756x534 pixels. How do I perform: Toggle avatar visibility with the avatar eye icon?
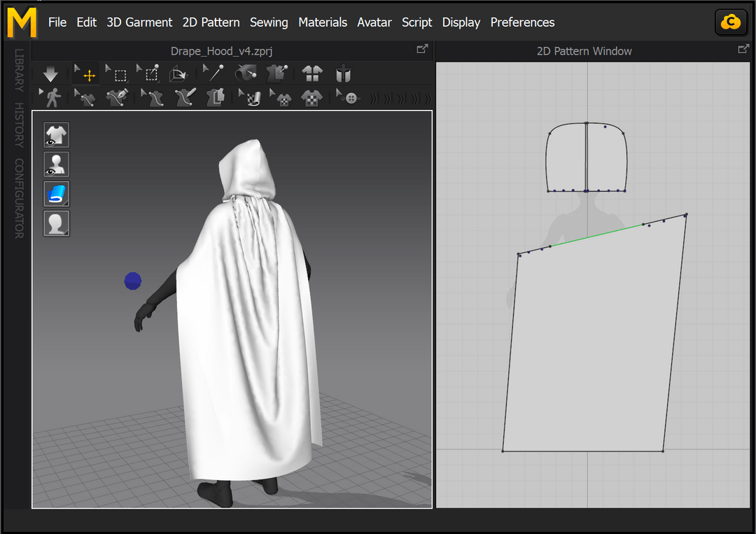pyautogui.click(x=56, y=164)
